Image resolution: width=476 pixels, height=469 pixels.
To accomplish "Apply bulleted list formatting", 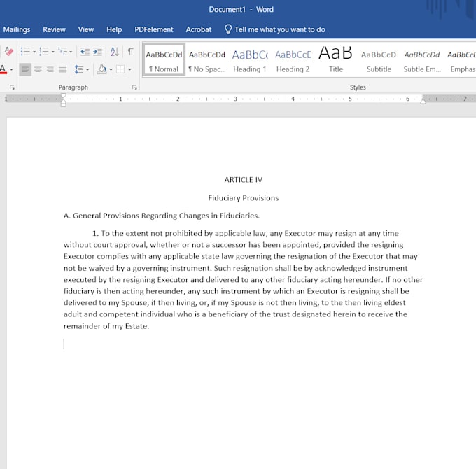I will point(25,52).
